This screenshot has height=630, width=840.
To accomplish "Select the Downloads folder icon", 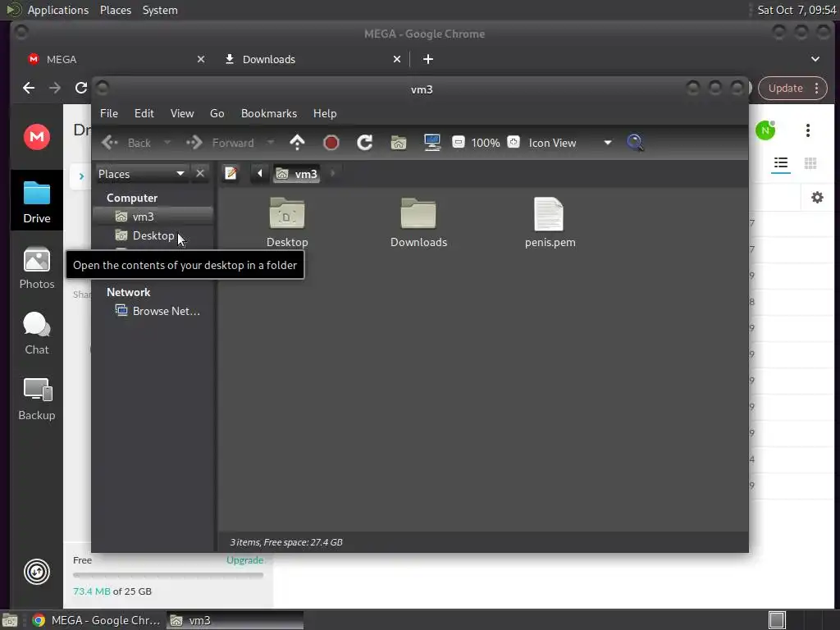I will 418,222.
